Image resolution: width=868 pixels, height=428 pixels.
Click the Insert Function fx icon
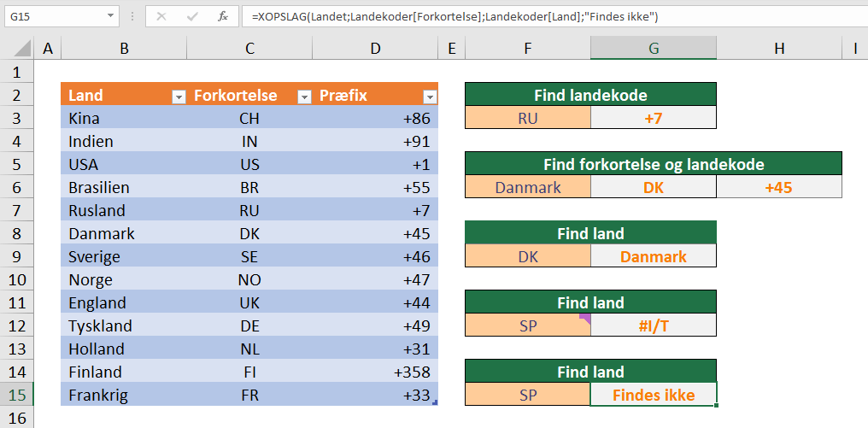[223, 17]
